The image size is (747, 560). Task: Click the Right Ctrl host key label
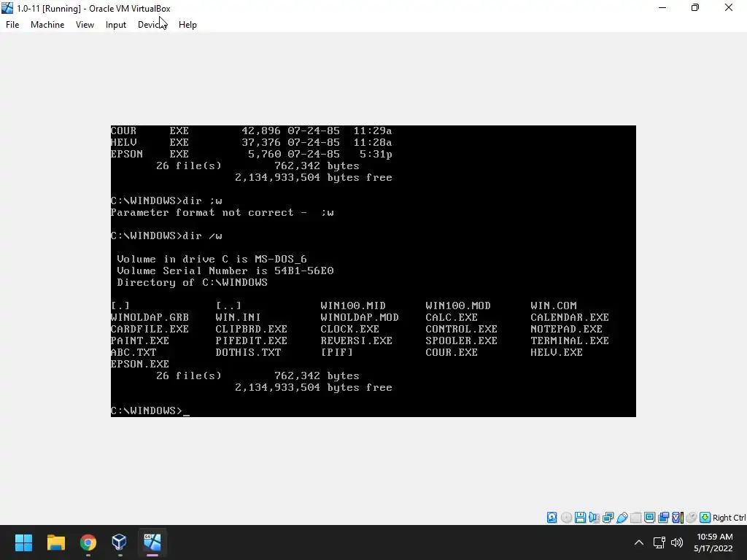[x=729, y=518]
